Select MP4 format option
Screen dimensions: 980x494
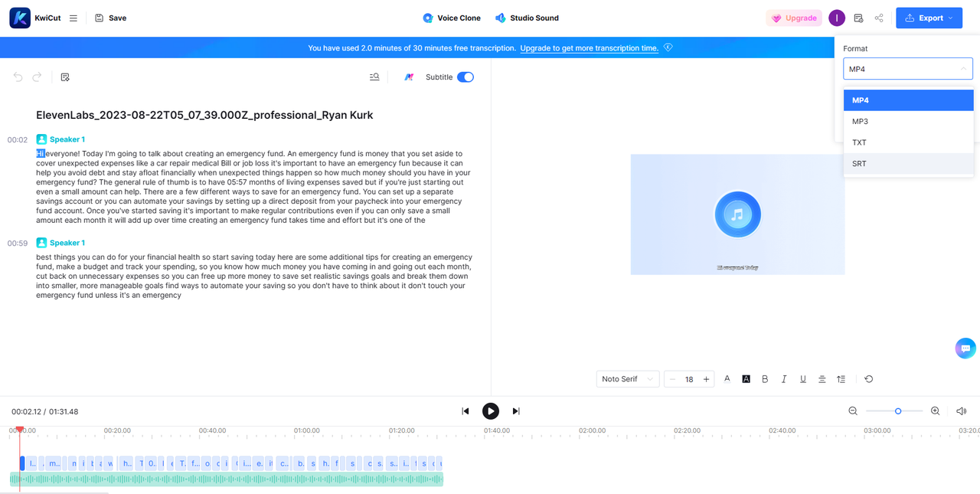click(x=909, y=100)
